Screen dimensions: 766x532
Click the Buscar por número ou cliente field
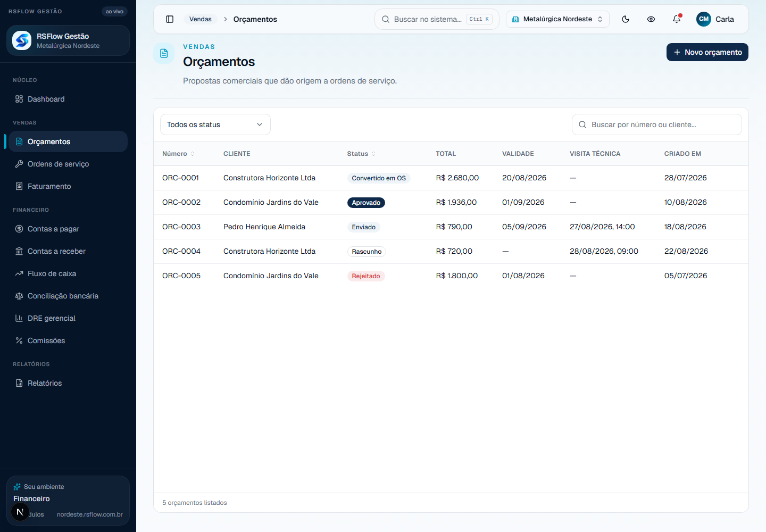pyautogui.click(x=657, y=124)
